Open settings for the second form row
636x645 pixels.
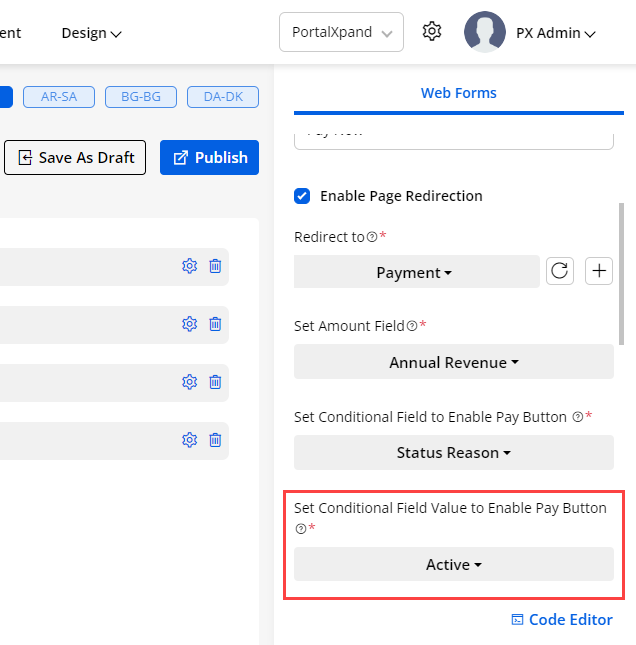coord(189,324)
